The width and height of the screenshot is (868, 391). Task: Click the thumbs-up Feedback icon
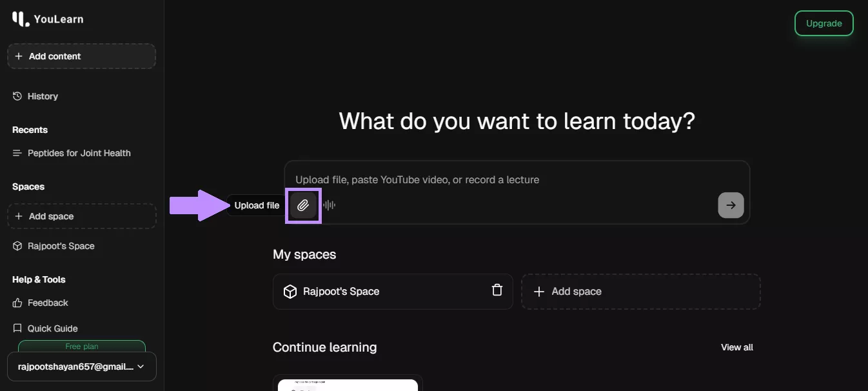pyautogui.click(x=17, y=303)
